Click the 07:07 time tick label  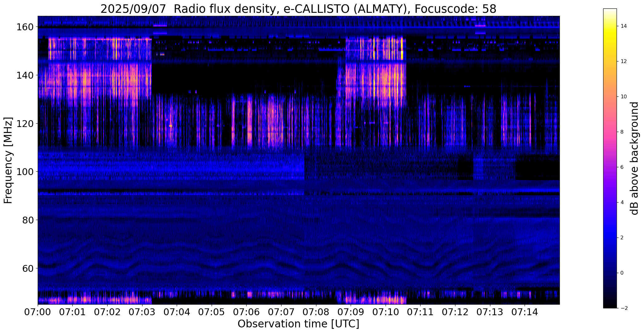(x=281, y=312)
